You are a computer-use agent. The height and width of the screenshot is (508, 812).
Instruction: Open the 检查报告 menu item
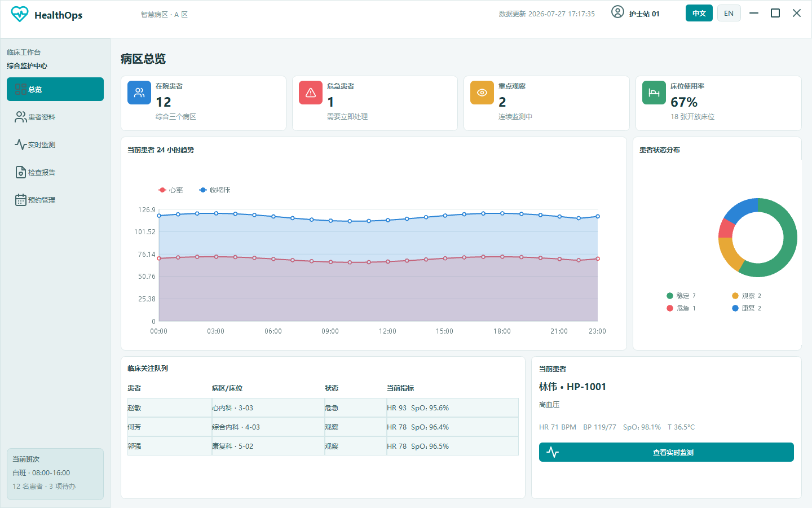coord(55,172)
